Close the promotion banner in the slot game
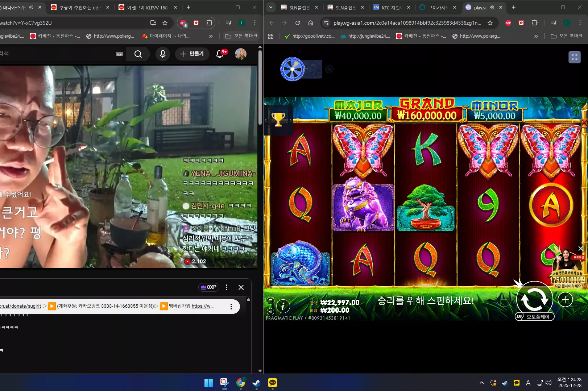588x391 pixels. [x=580, y=248]
